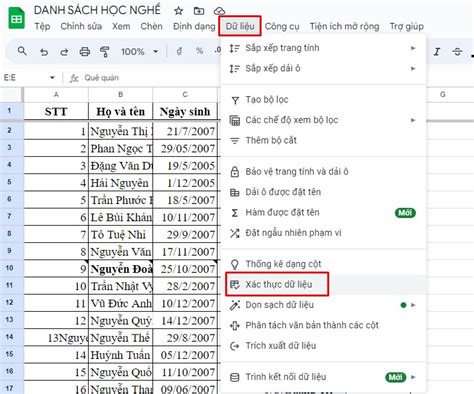This screenshot has width=474, height=394.
Task: Click the print icon
Action: (x=85, y=52)
